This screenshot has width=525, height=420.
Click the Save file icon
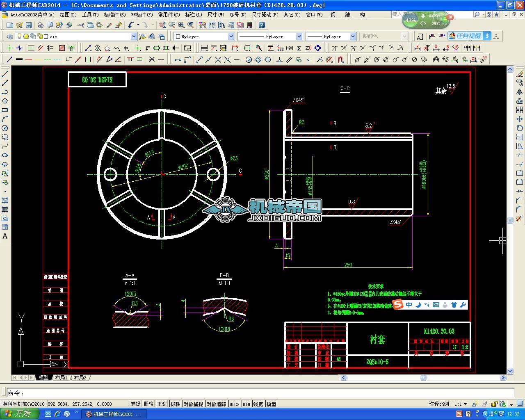29,25
